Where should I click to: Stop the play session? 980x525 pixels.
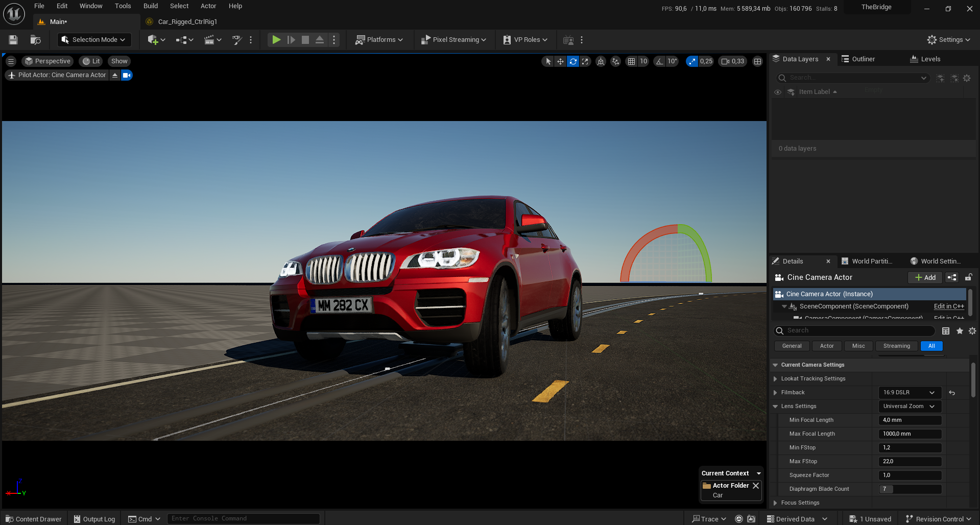click(x=305, y=40)
